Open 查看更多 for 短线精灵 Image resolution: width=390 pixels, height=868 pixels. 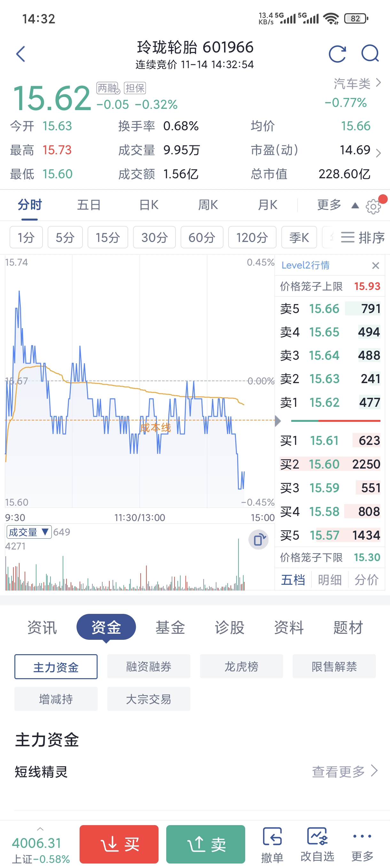345,771
